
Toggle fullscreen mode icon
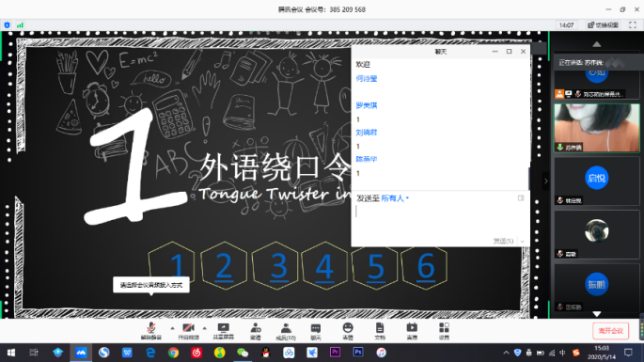pos(633,25)
